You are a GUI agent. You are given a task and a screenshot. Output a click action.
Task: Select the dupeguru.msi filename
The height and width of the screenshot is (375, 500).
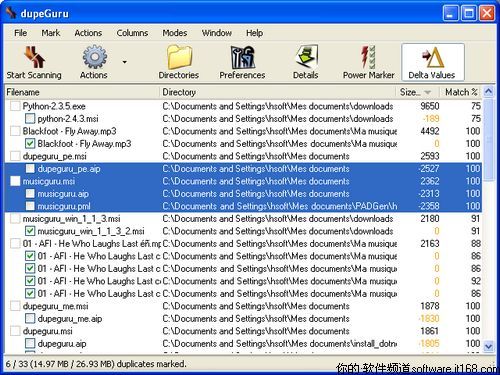point(48,331)
